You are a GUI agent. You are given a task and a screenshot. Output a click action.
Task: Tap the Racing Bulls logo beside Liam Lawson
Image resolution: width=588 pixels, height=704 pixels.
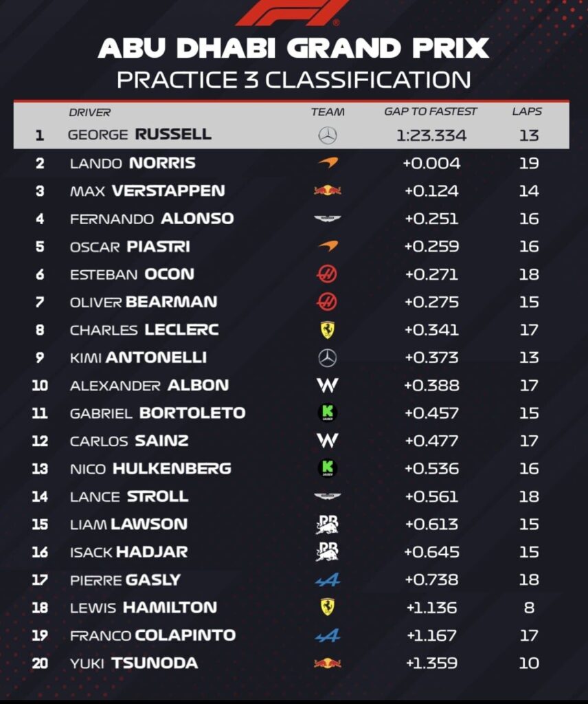point(328,525)
